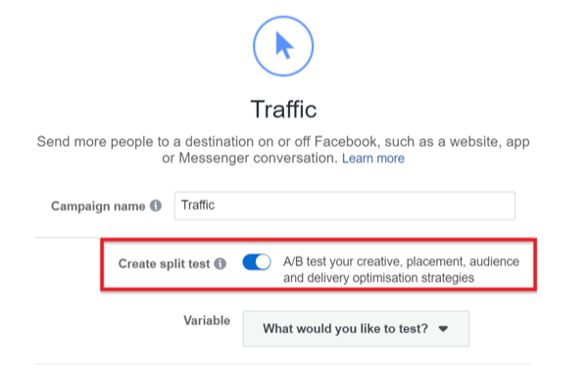Click the Create split test label

tap(164, 263)
